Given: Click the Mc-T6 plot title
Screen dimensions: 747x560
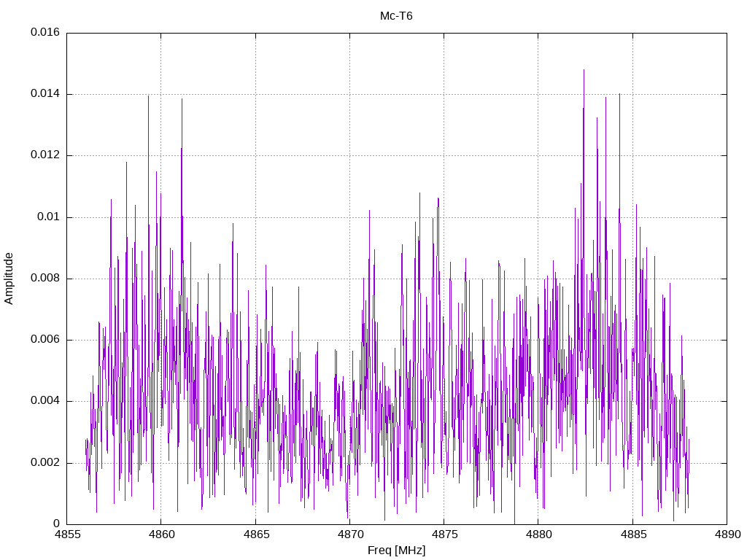Looking at the screenshot, I should [x=396, y=16].
